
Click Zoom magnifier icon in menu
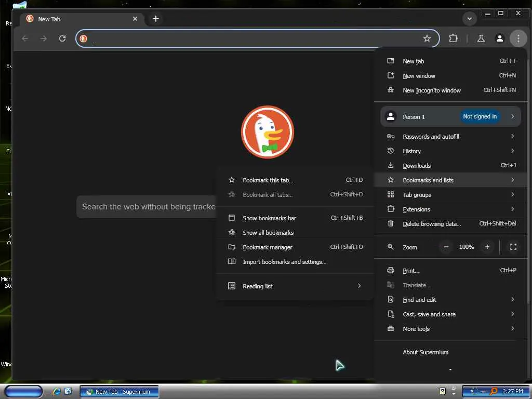[x=391, y=247]
